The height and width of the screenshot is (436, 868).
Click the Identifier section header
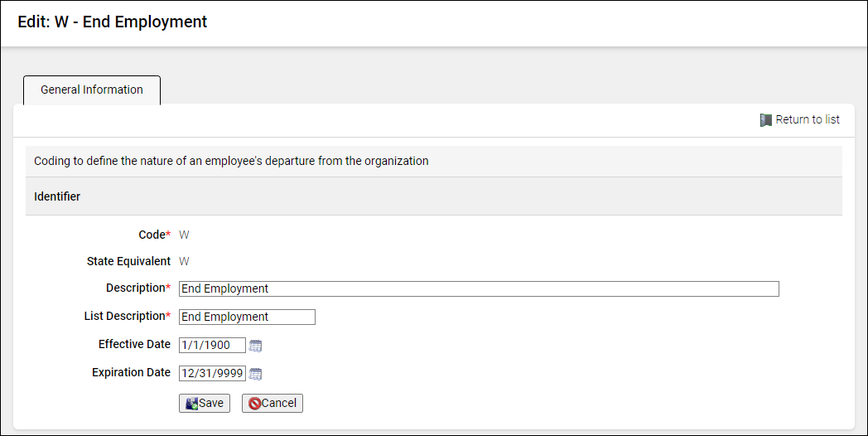pos(57,196)
